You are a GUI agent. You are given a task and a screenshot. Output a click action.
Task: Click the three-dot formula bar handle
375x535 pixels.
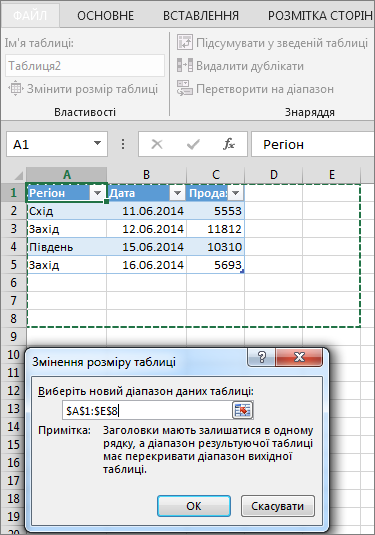123,144
